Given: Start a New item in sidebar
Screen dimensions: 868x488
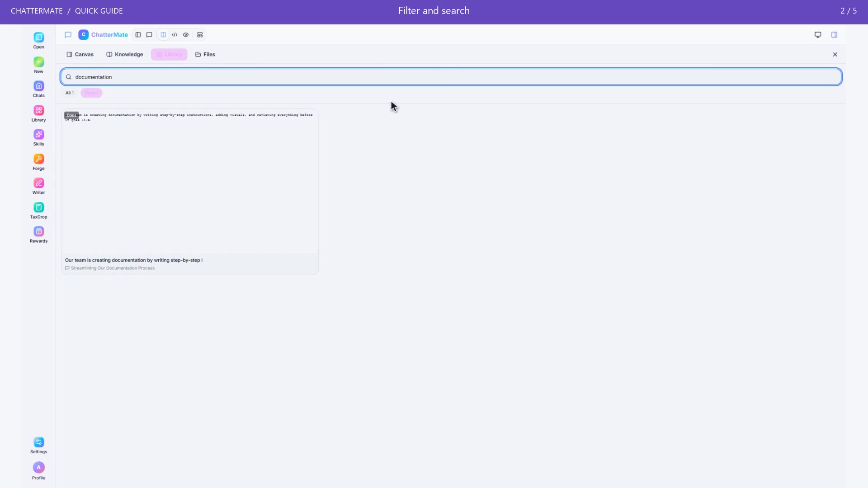Looking at the screenshot, I should click(x=38, y=65).
